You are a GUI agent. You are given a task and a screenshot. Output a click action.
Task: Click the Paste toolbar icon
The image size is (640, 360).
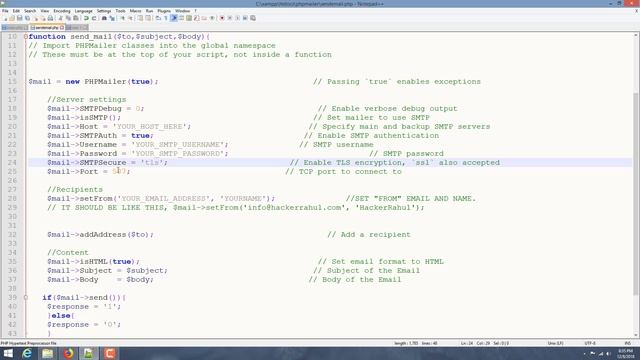76,18
